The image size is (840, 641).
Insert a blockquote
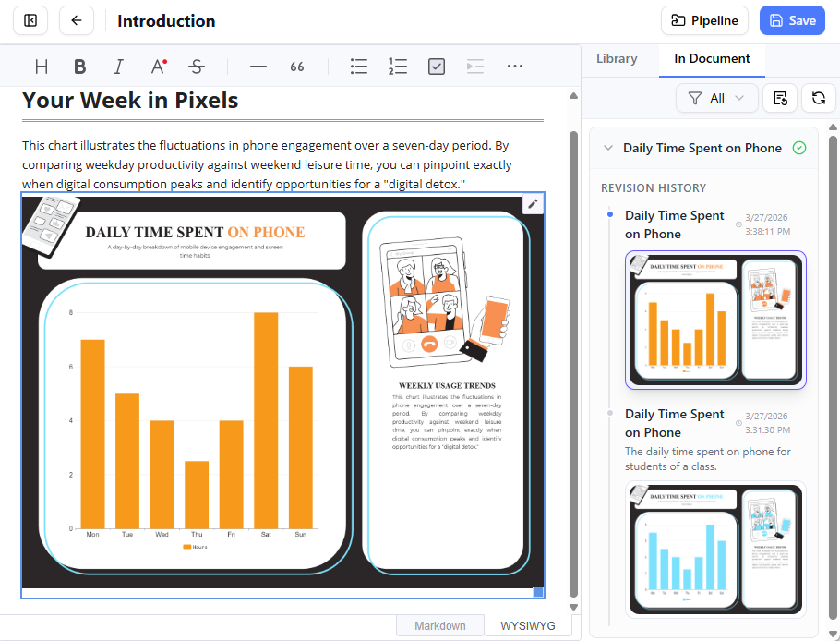pyautogui.click(x=296, y=66)
